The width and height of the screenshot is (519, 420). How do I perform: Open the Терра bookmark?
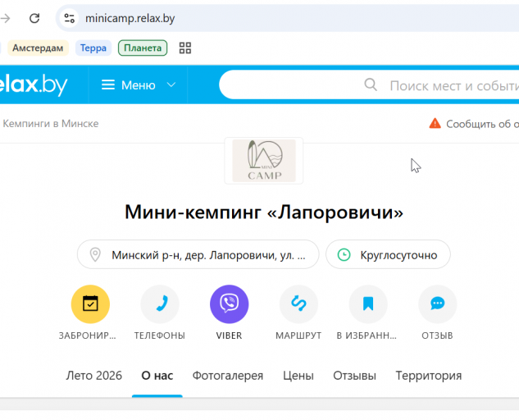click(x=93, y=48)
